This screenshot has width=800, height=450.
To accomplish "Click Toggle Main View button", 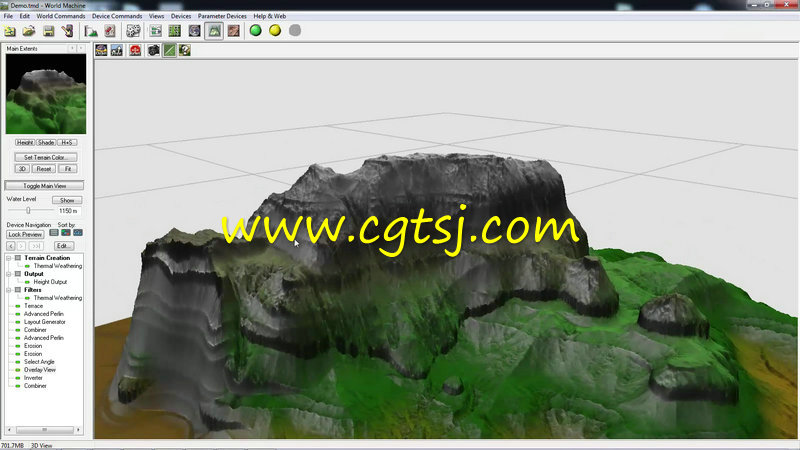I will click(x=44, y=186).
